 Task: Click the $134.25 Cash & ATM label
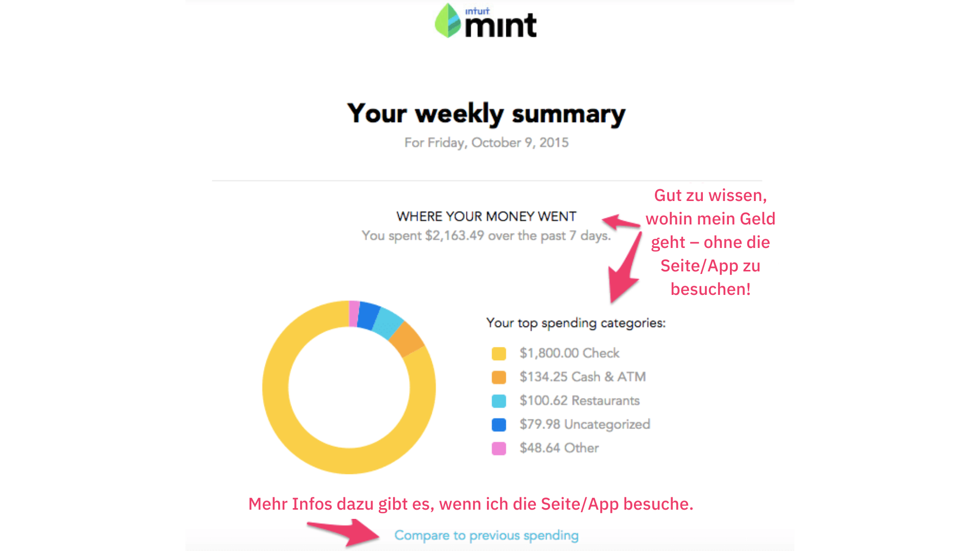582,377
